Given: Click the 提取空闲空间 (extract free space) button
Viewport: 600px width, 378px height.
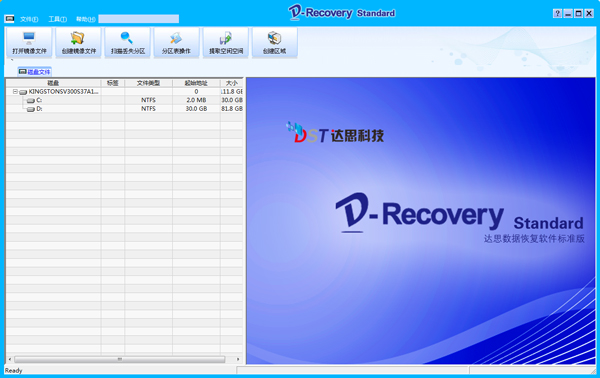Looking at the screenshot, I should pyautogui.click(x=225, y=42).
